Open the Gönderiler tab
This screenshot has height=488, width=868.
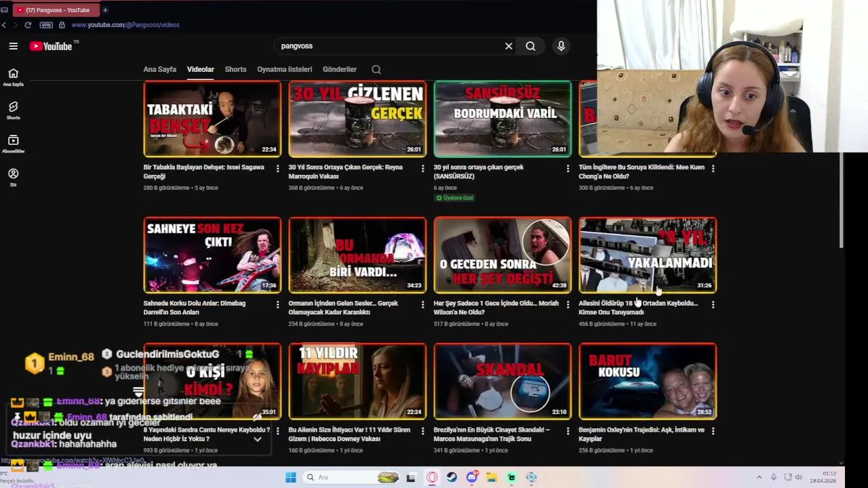pyautogui.click(x=340, y=69)
